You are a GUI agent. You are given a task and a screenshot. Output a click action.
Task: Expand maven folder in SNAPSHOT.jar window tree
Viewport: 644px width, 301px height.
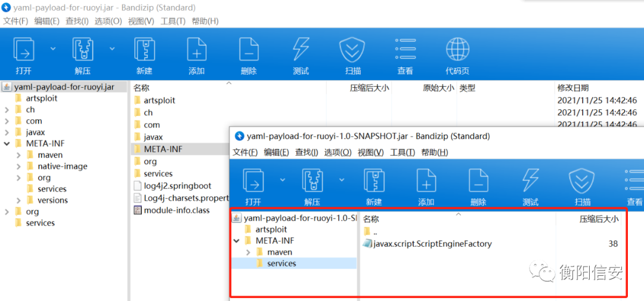(248, 252)
